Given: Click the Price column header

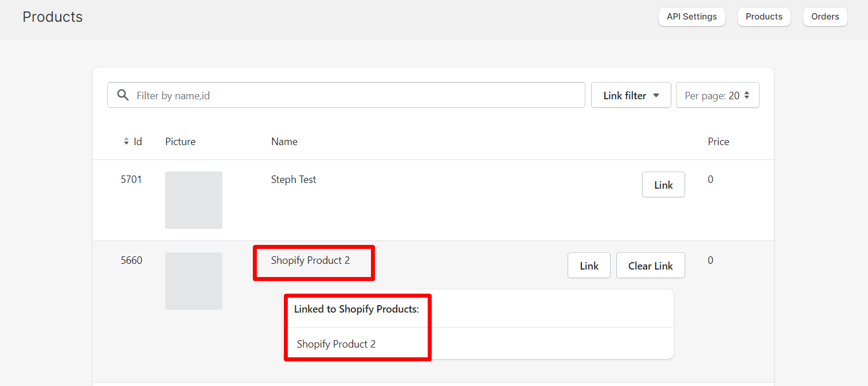Looking at the screenshot, I should [718, 142].
